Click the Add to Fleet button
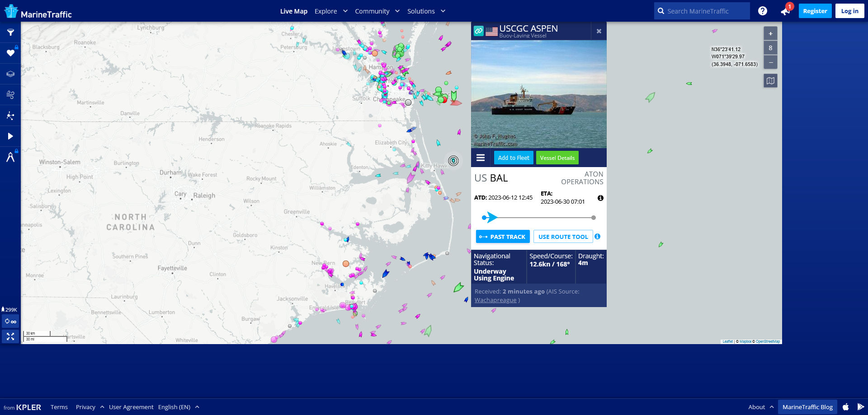The image size is (868, 415). click(x=514, y=158)
